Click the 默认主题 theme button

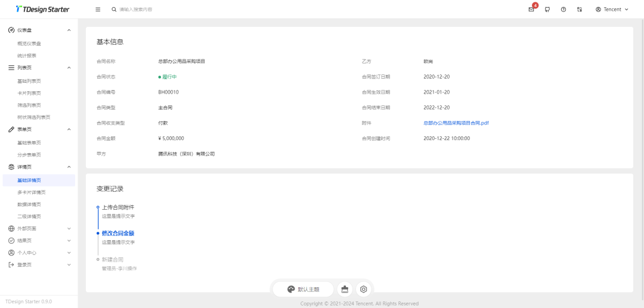point(303,290)
